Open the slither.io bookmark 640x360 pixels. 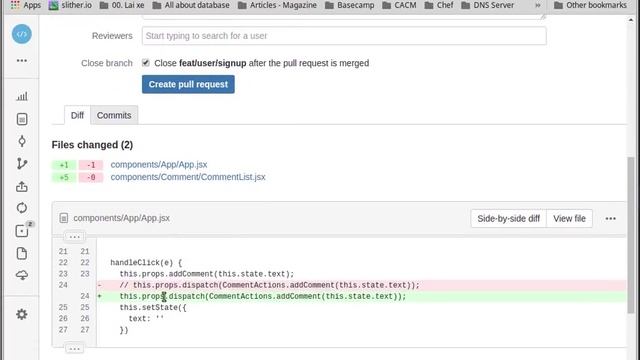(x=70, y=5)
